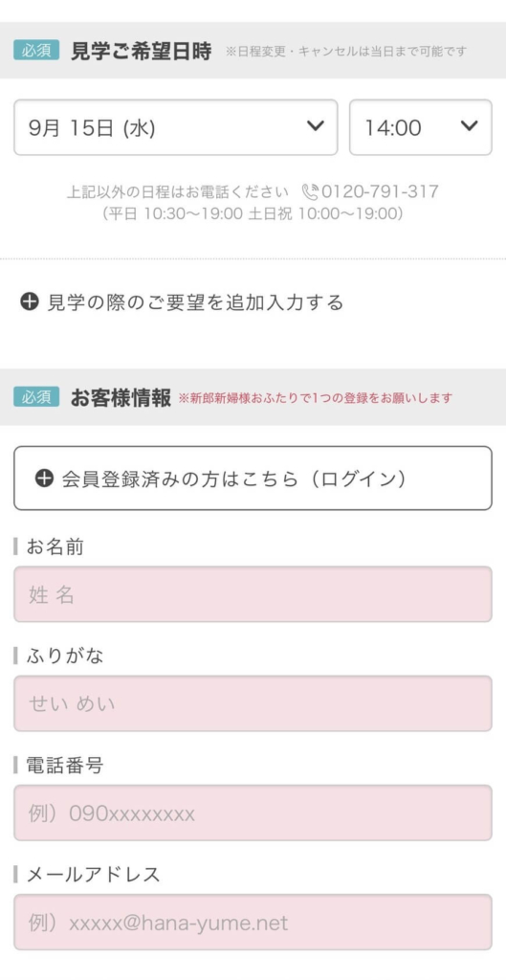This screenshot has width=506, height=980.
Task: Click the 必須 badge next to お客様情報
Action: tap(36, 397)
